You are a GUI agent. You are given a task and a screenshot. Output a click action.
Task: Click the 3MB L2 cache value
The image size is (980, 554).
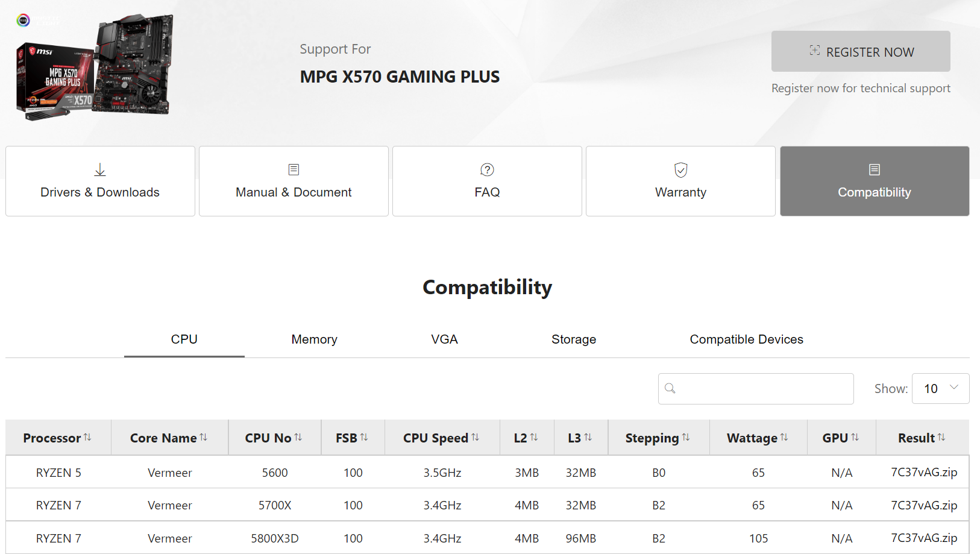pyautogui.click(x=527, y=473)
